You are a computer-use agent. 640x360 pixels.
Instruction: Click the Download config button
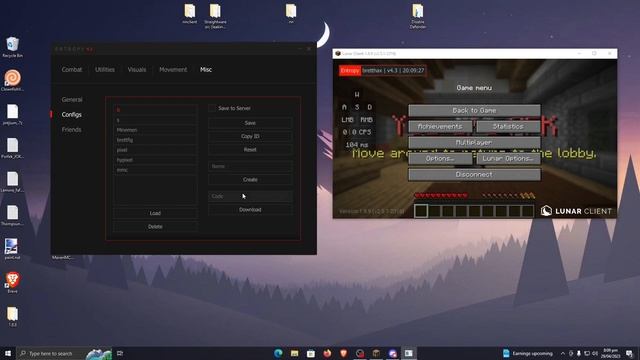pyautogui.click(x=250, y=210)
